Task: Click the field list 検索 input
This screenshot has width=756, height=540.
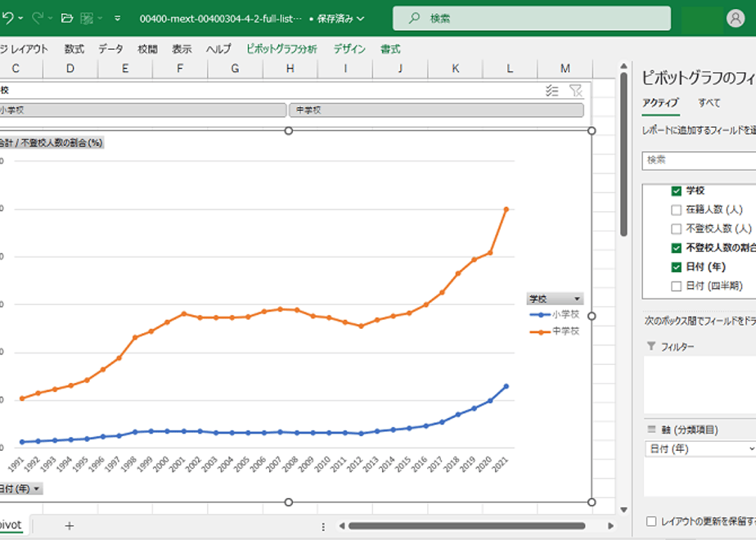Action: 699,160
